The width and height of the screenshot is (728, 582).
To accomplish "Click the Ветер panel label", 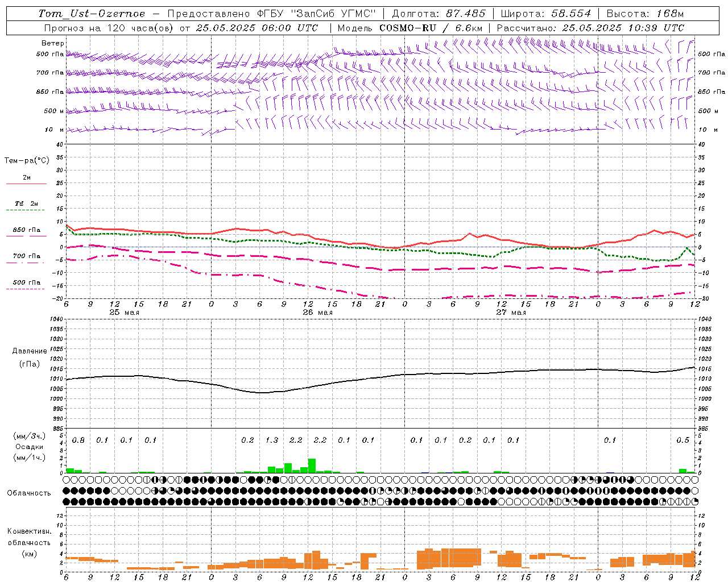I will tap(53, 43).
